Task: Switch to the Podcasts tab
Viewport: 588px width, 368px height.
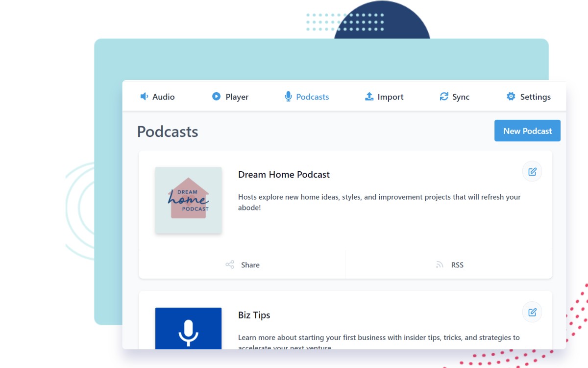Action: 307,97
